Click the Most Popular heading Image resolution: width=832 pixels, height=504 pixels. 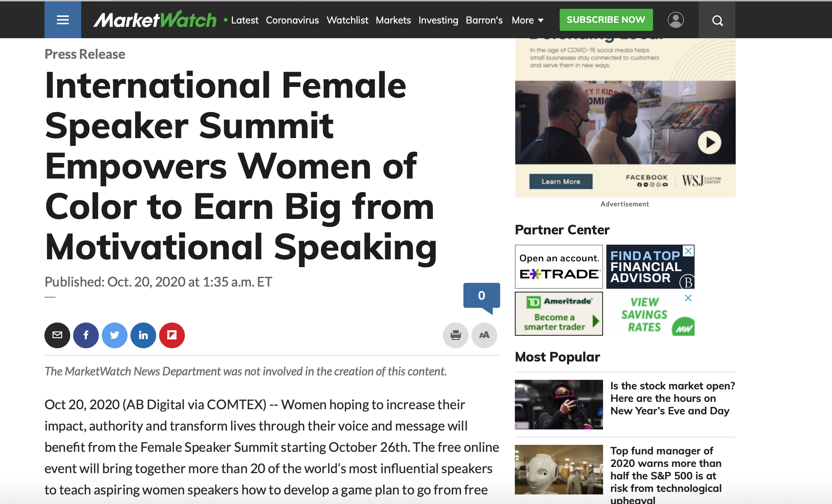tap(557, 357)
